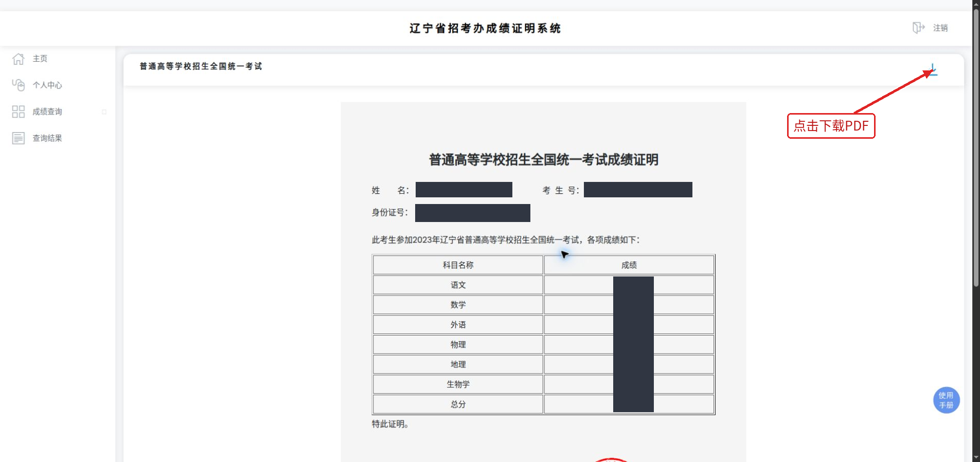Viewport: 980px width, 462px height.
Task: Click the certificate title 普通高等学校招生全国统一考试成绩证明
Action: [x=544, y=160]
